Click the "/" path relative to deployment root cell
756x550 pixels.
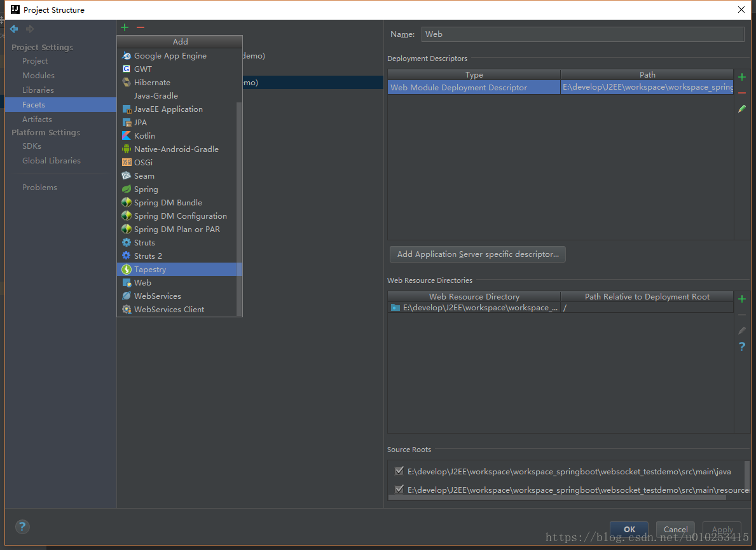point(647,308)
